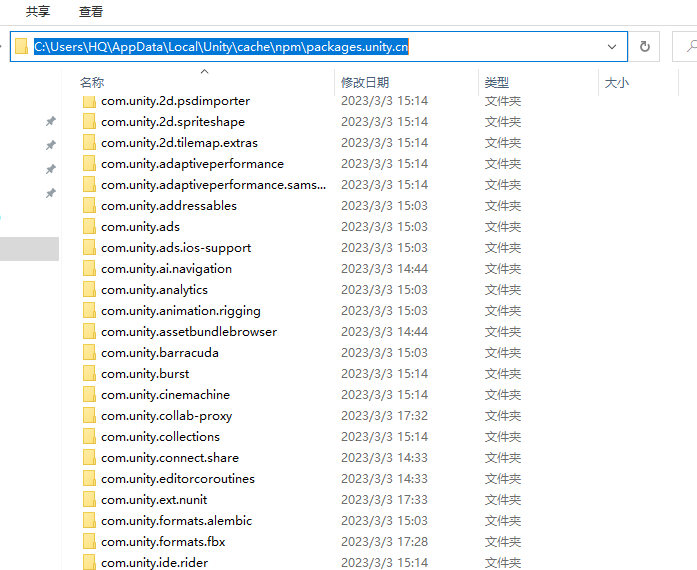Select folder icon of com.unity.burst
This screenshot has height=570, width=697.
pyautogui.click(x=89, y=373)
